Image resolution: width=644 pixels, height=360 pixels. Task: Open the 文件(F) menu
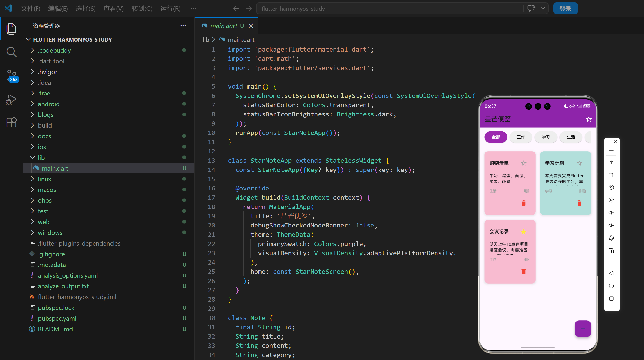pyautogui.click(x=30, y=9)
